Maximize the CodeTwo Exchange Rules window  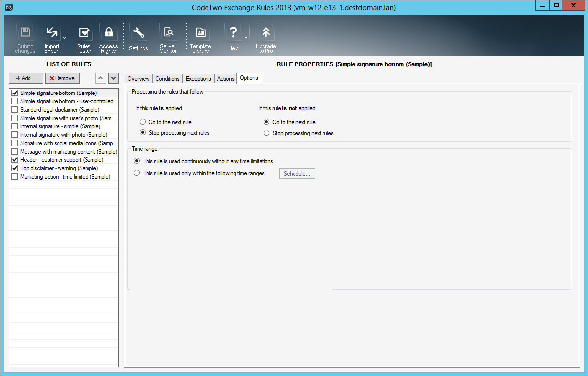(x=556, y=5)
